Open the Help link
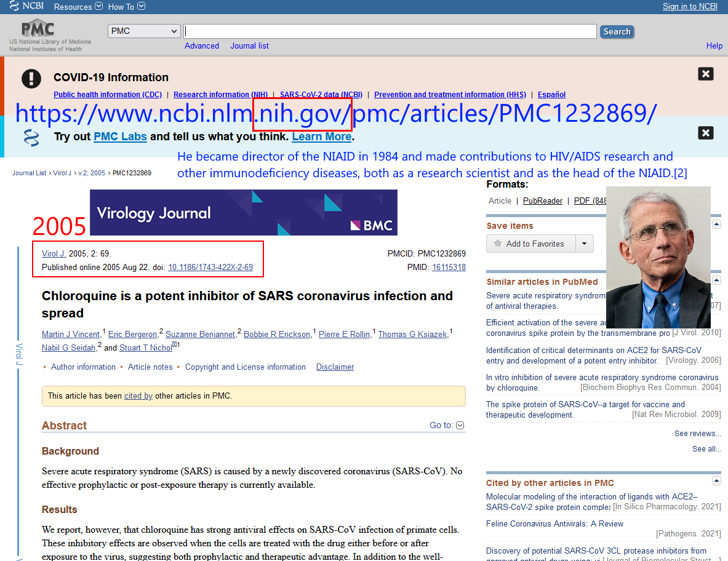Screen dimensions: 728x561 tap(714, 46)
